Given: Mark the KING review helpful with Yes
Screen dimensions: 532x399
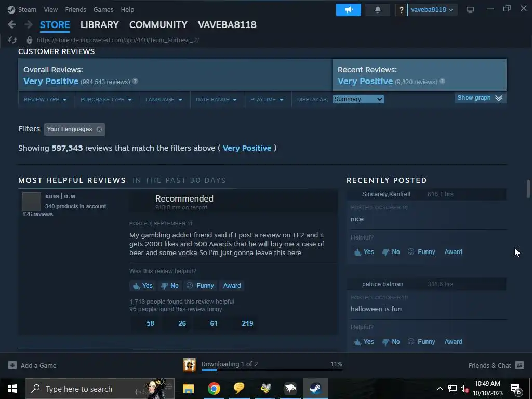Looking at the screenshot, I should tap(143, 286).
